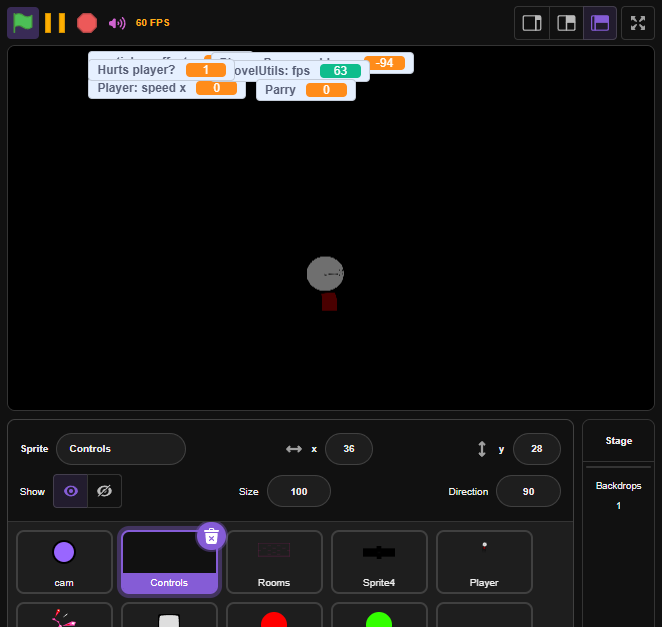
Task: Click the gray circle on stage
Action: tap(325, 274)
